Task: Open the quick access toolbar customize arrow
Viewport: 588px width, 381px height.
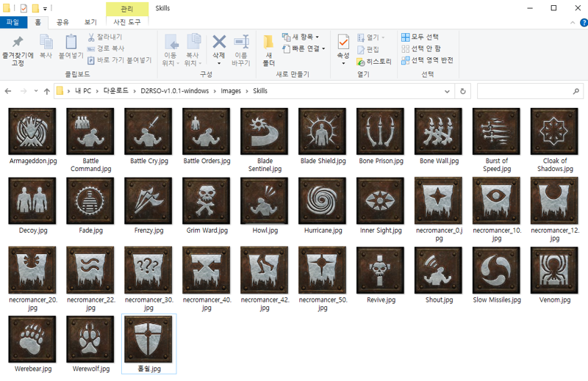Action: [x=45, y=8]
